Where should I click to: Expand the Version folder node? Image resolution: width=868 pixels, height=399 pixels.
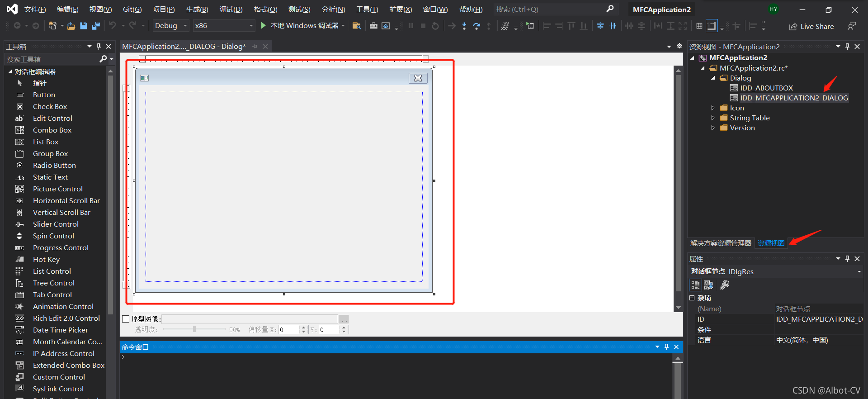coord(713,128)
